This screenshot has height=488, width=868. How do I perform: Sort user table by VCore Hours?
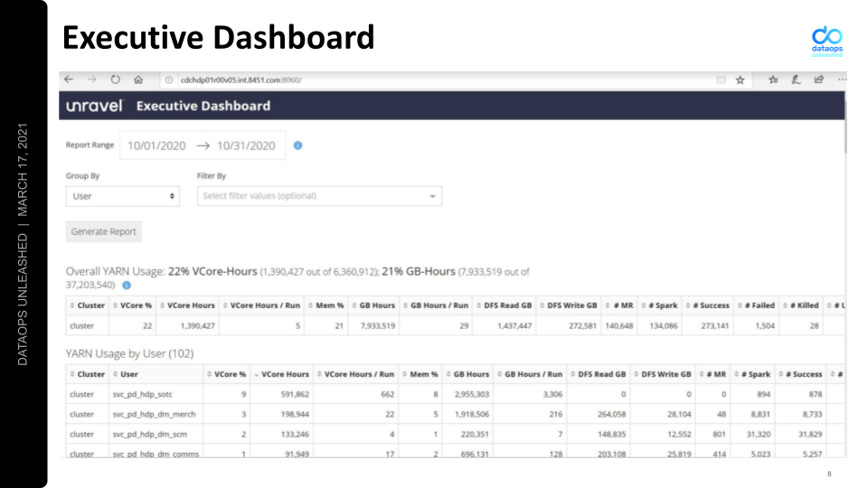coord(281,374)
